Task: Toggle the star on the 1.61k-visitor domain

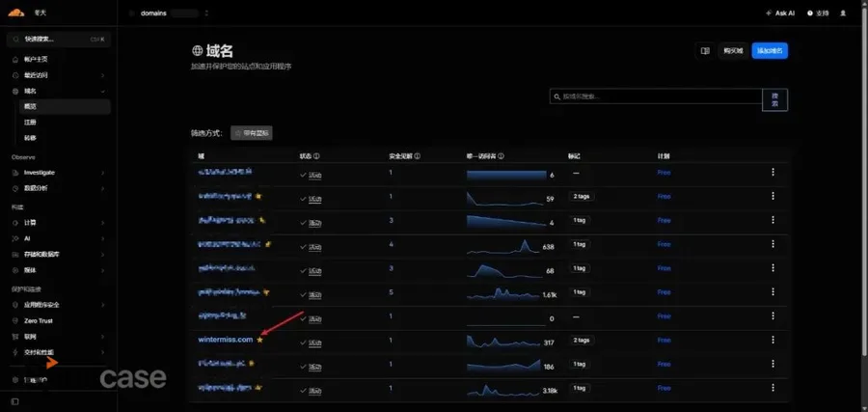Action: click(x=266, y=291)
